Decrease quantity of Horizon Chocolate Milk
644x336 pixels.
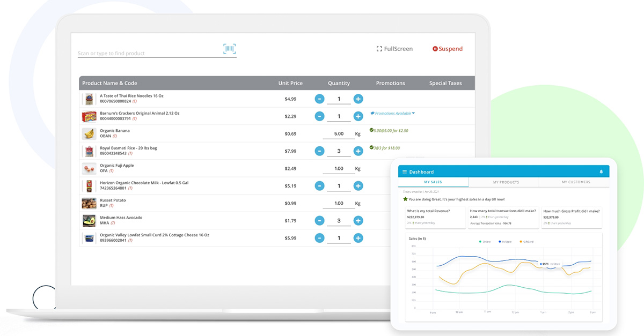pyautogui.click(x=319, y=186)
